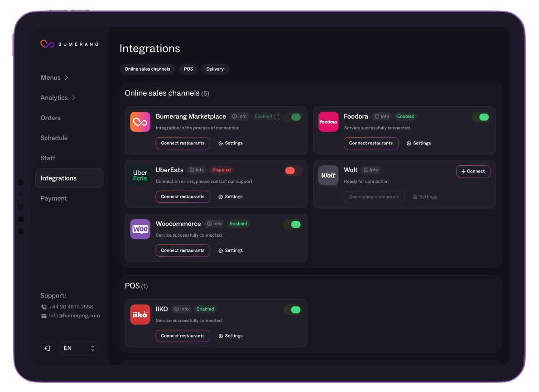Click the Foodora app icon
This screenshot has width=539, height=392.
click(328, 122)
